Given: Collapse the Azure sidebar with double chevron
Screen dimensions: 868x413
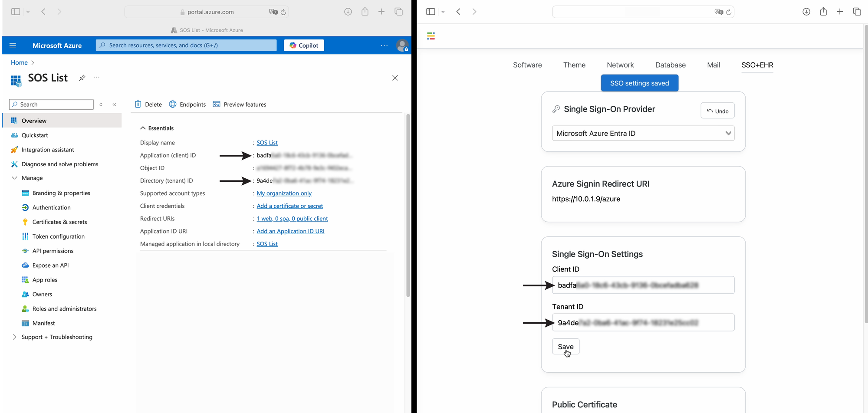Looking at the screenshot, I should (x=115, y=104).
